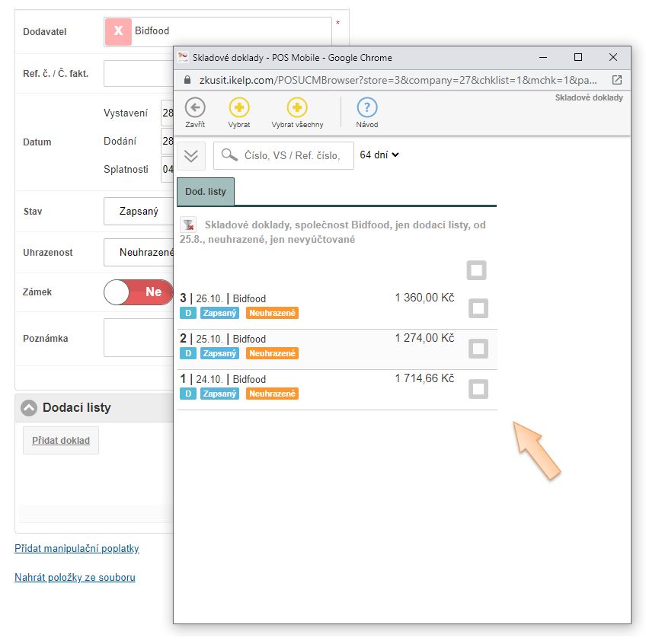Remove supplier Bidfood with X icon
Screen dimensions: 646x644
118,31
